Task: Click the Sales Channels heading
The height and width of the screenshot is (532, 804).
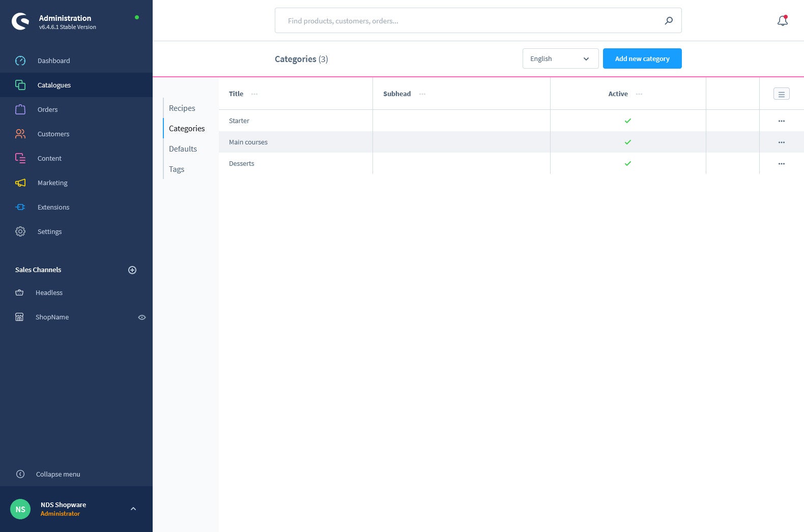Action: coord(38,270)
